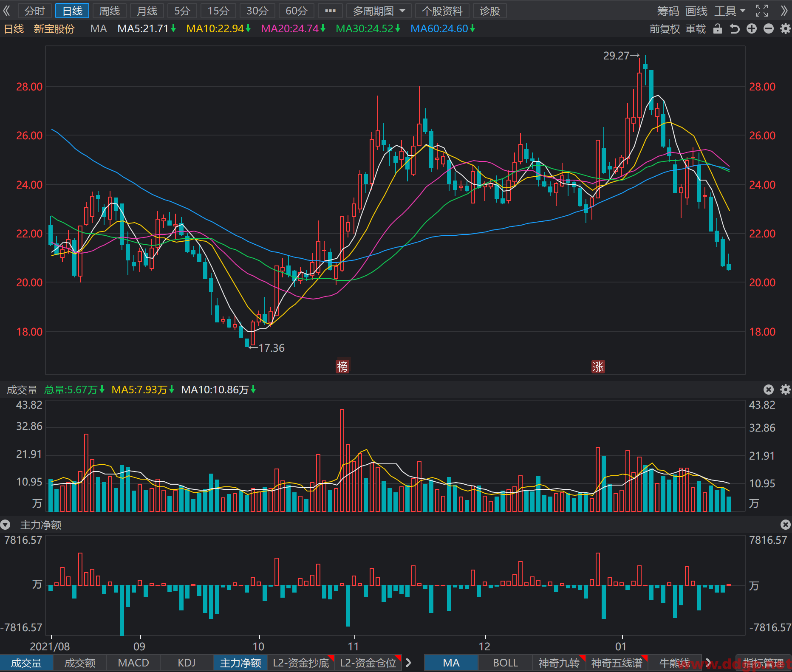Switch to 5分 period
Image resolution: width=792 pixels, height=672 pixels.
tap(182, 11)
